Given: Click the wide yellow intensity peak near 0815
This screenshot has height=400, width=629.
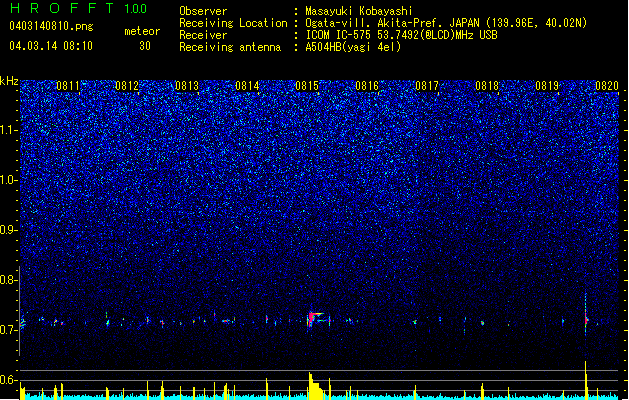Looking at the screenshot, I should [x=316, y=386].
